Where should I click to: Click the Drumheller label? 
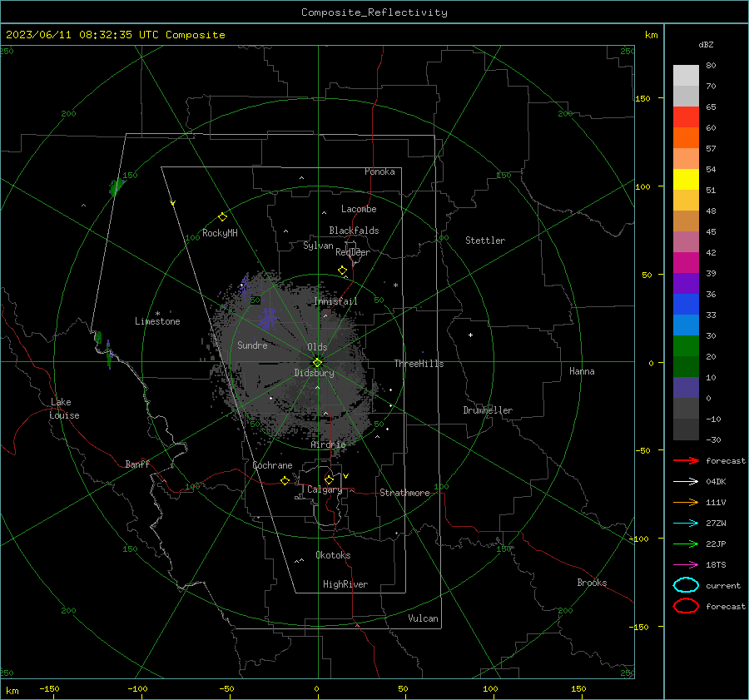(488, 410)
